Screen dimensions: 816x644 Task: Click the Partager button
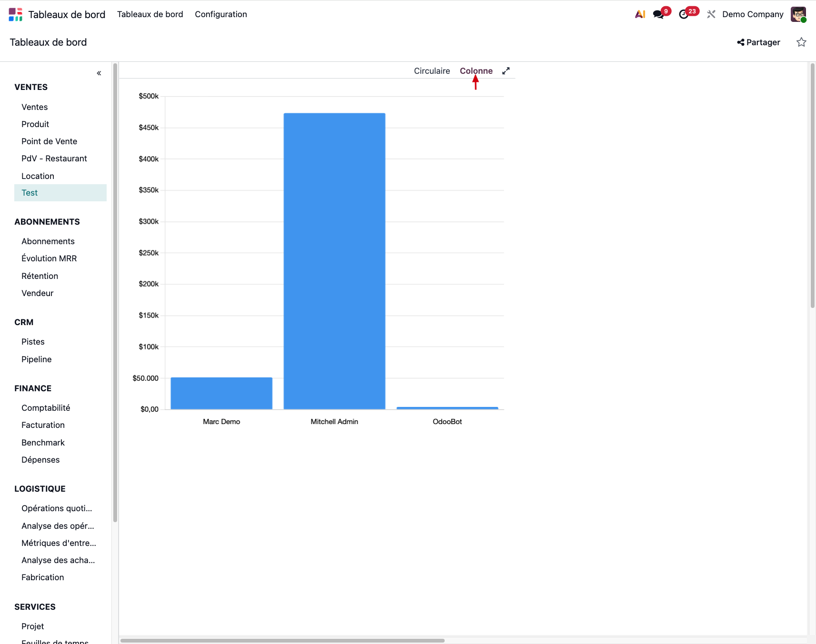click(759, 42)
